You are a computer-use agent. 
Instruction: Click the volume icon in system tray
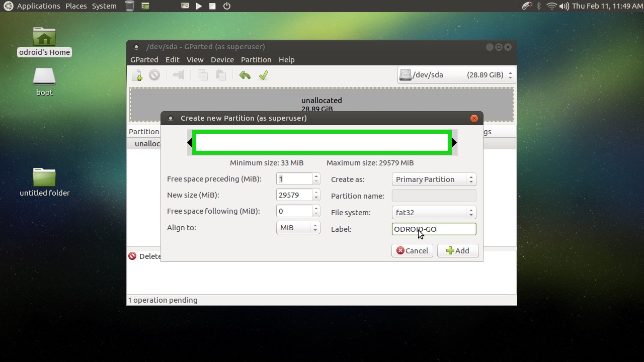tap(564, 6)
